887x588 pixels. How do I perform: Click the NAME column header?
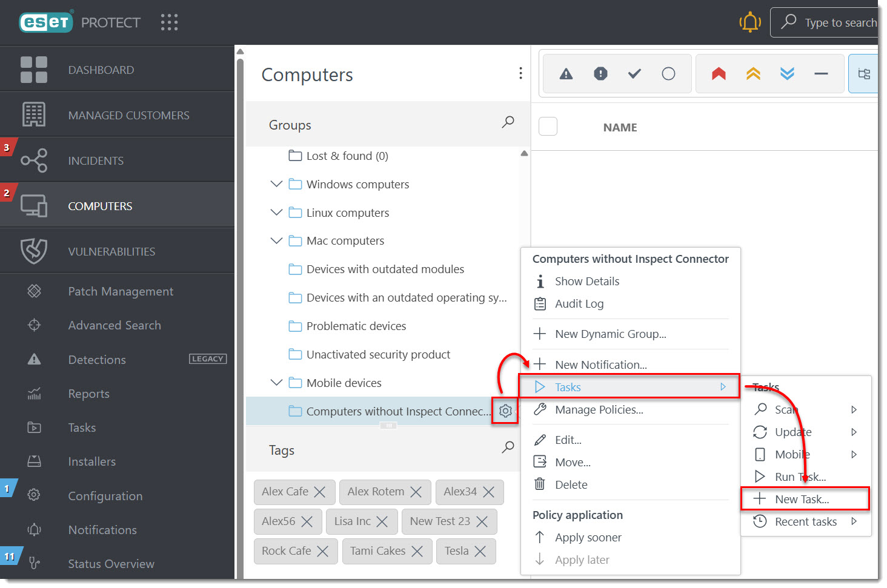pyautogui.click(x=620, y=127)
